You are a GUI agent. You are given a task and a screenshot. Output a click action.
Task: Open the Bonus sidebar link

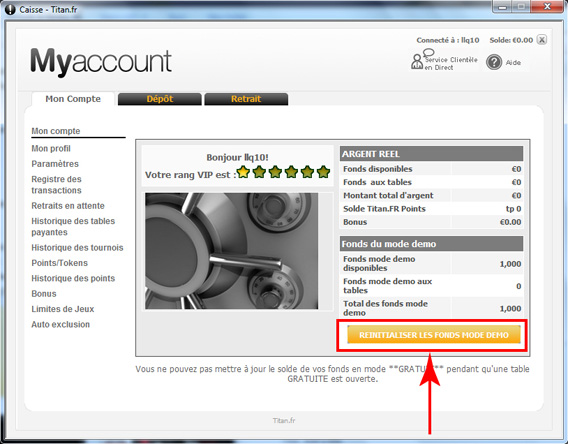[x=44, y=294]
